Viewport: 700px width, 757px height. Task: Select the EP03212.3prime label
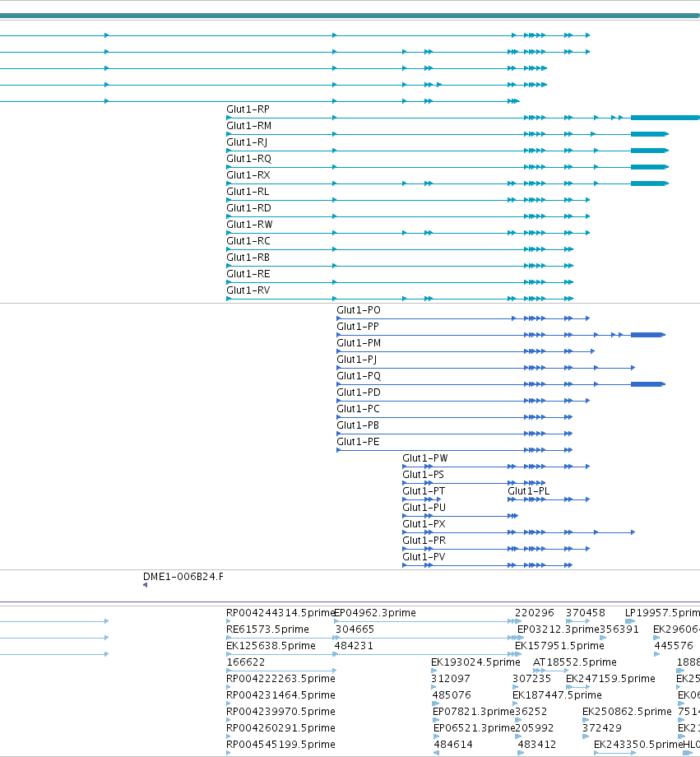pos(558,629)
